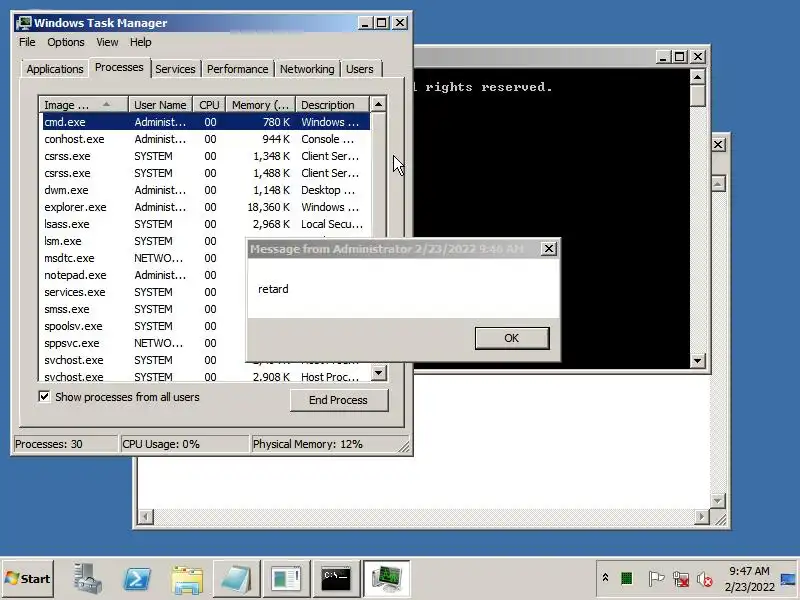Click the Task Manager title bar icon
Screen dimensions: 800x600
pos(23,23)
